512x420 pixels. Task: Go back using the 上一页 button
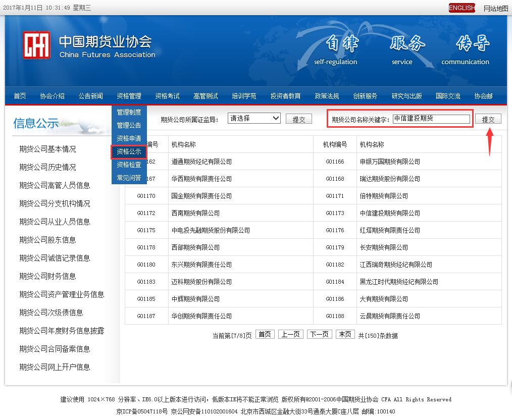pyautogui.click(x=290, y=334)
